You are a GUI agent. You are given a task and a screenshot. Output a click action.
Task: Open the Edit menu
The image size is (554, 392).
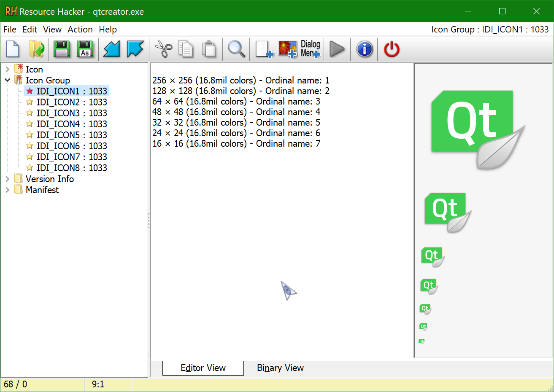30,30
